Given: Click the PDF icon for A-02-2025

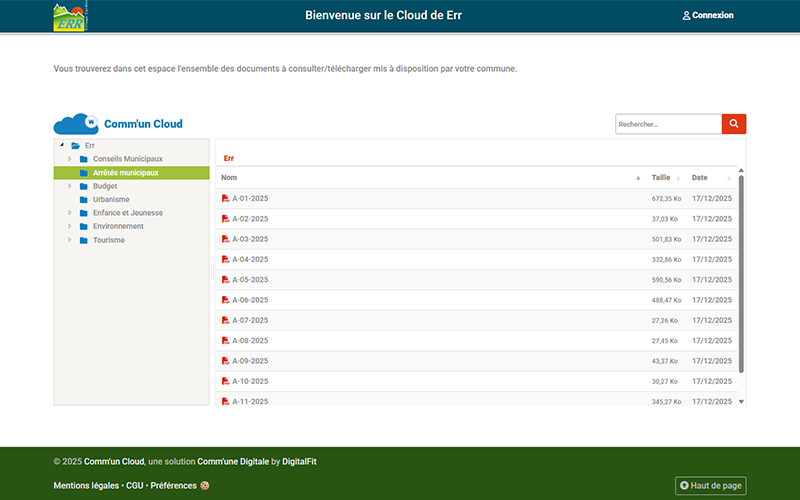Looking at the screenshot, I should pos(226,218).
